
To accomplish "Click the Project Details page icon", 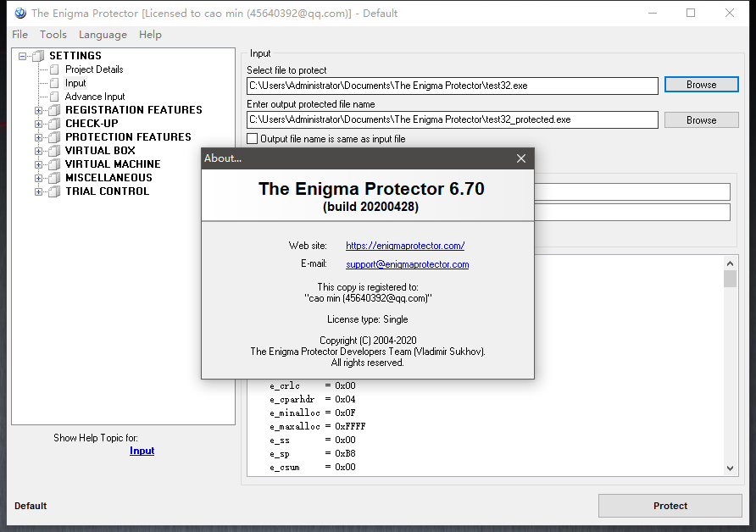I will tap(54, 69).
